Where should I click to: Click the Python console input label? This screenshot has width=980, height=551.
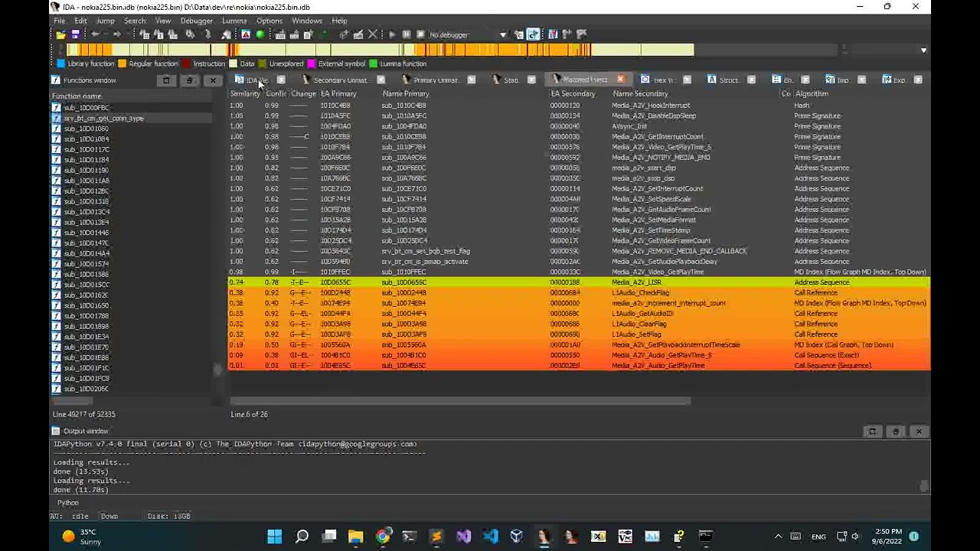(x=68, y=503)
